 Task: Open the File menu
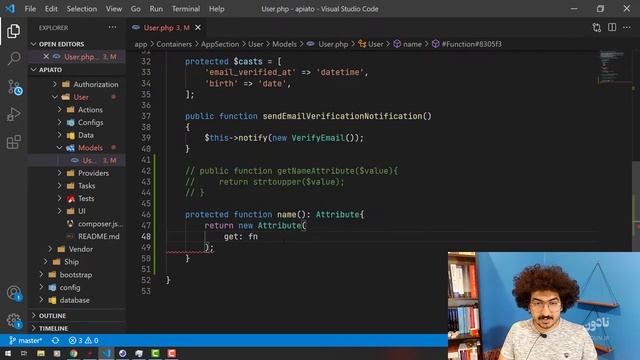tap(30, 9)
